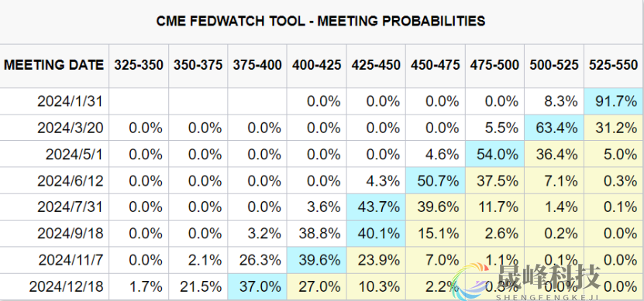Click the 37.0% cell for December meeting
Screen dimensions: 644x301
click(257, 286)
